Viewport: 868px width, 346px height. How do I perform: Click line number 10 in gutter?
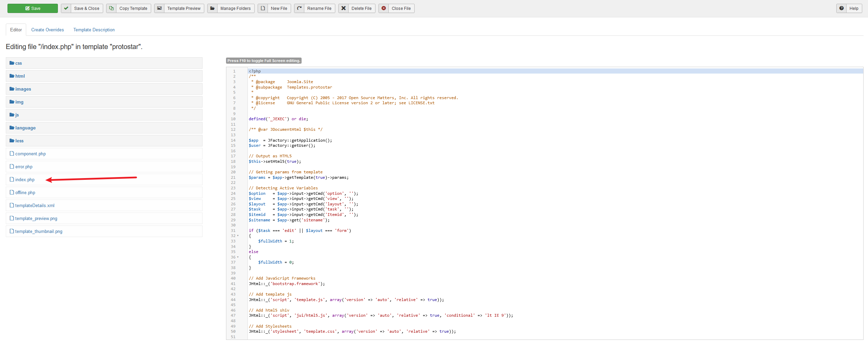(x=233, y=119)
